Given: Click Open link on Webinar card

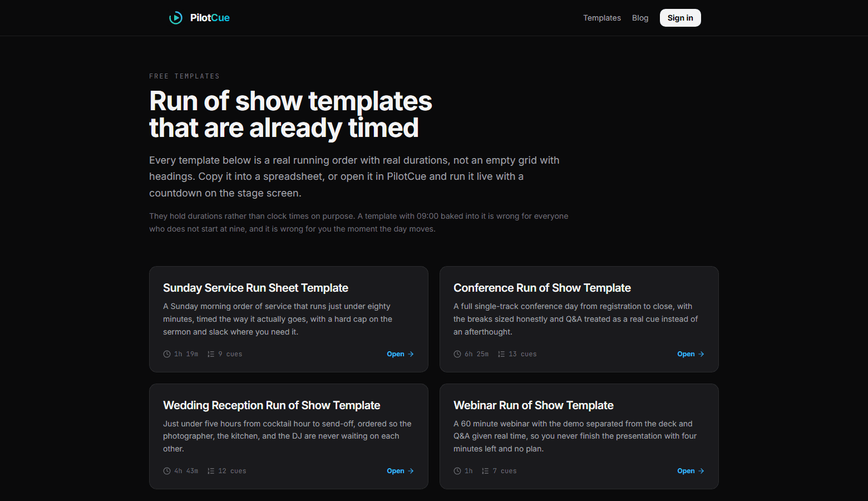Looking at the screenshot, I should pyautogui.click(x=691, y=471).
